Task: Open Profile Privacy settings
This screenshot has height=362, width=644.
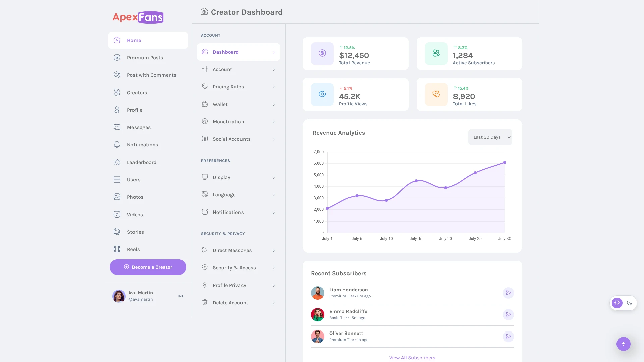Action: tap(238, 285)
